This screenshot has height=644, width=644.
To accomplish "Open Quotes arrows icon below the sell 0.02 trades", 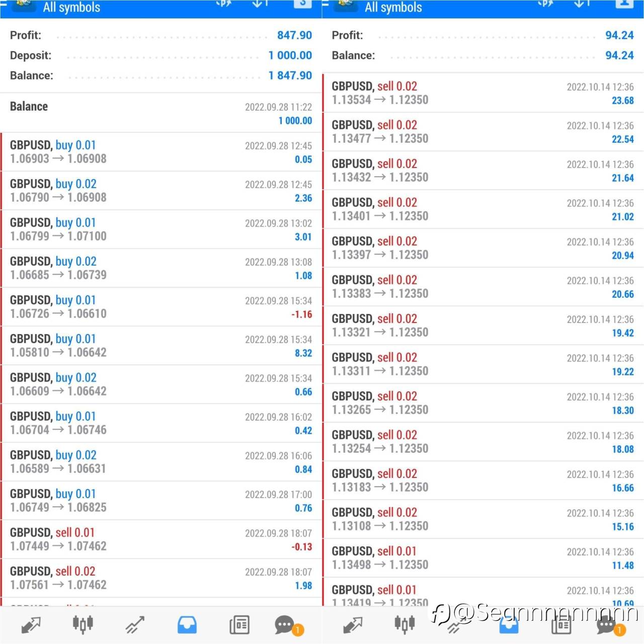I will (x=353, y=625).
